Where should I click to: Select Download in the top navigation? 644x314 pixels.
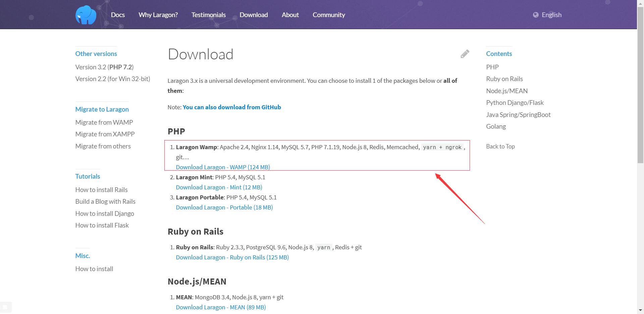254,15
